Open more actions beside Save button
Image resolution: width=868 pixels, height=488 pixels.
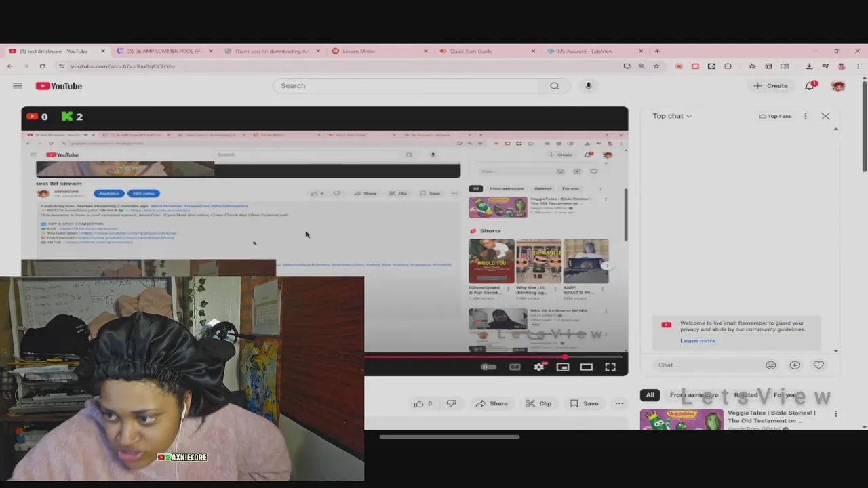(619, 403)
